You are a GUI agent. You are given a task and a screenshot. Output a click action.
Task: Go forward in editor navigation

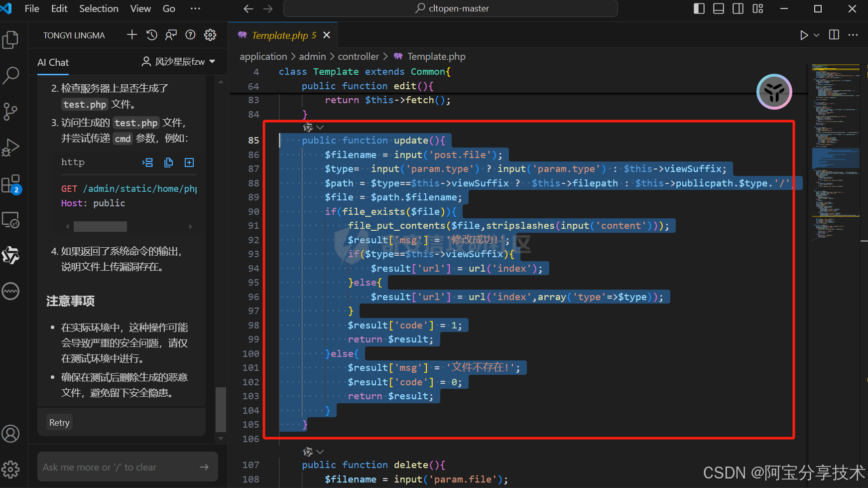[268, 8]
